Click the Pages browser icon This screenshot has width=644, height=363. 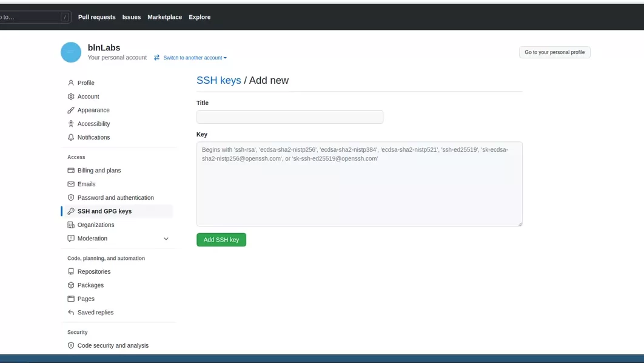pos(70,299)
